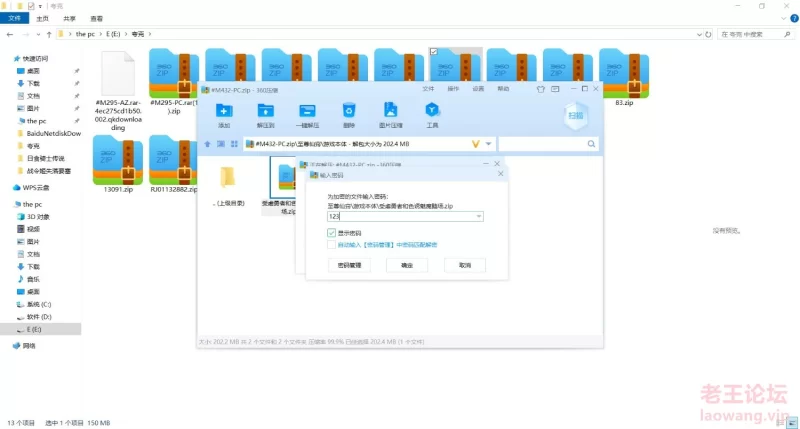Click the 【密码管理】 auto-match link text
The height and width of the screenshot is (429, 800).
coord(379,245)
